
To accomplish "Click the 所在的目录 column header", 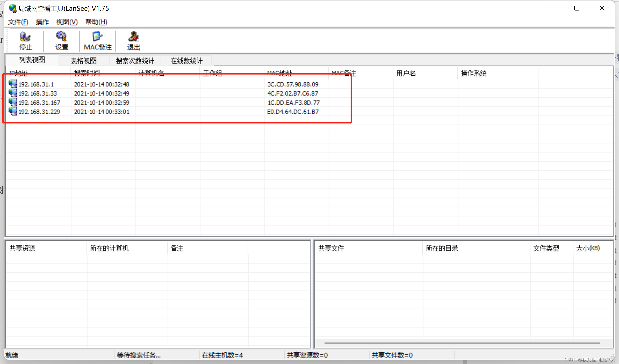I will 476,248.
